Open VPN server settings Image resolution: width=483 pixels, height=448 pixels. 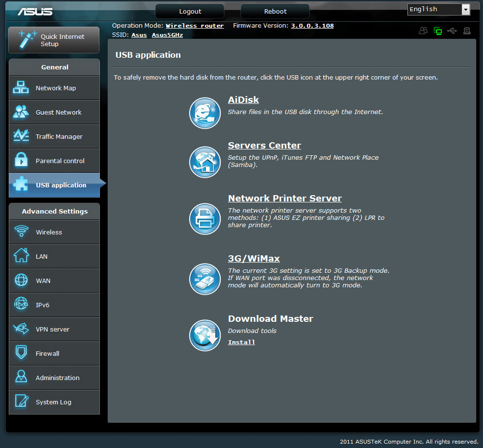point(54,329)
